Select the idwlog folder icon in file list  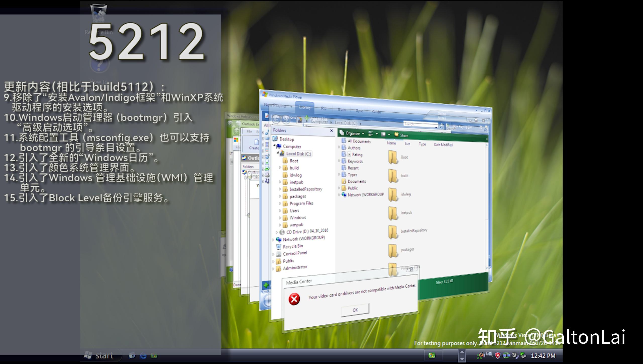(x=393, y=194)
